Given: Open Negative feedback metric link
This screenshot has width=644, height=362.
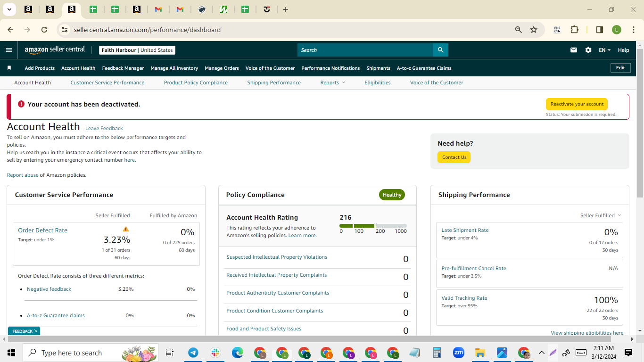Looking at the screenshot, I should pyautogui.click(x=49, y=289).
